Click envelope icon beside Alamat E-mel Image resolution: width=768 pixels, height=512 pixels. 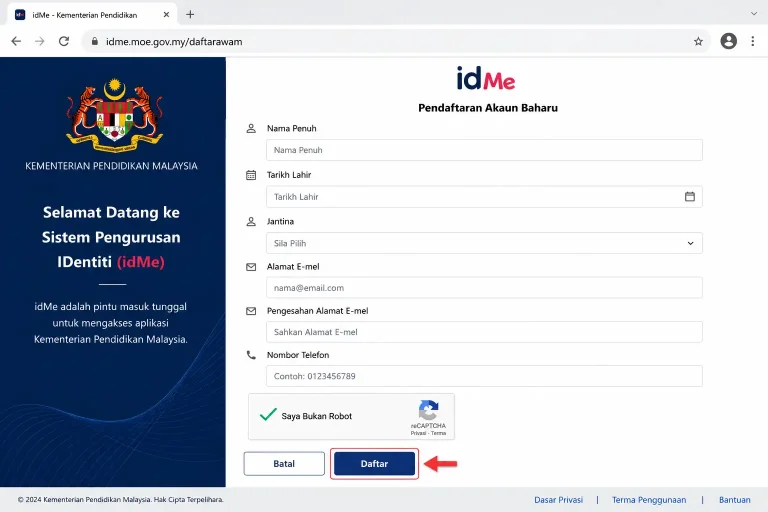click(251, 267)
